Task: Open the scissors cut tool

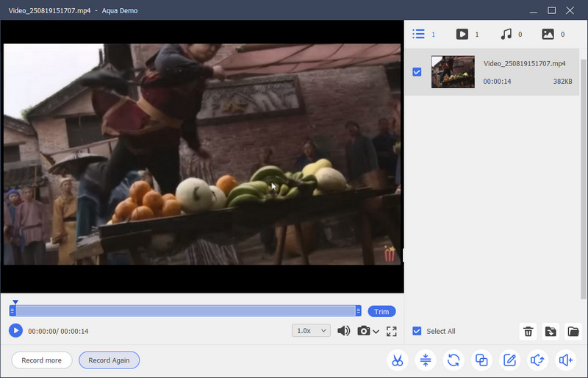Action: click(398, 360)
